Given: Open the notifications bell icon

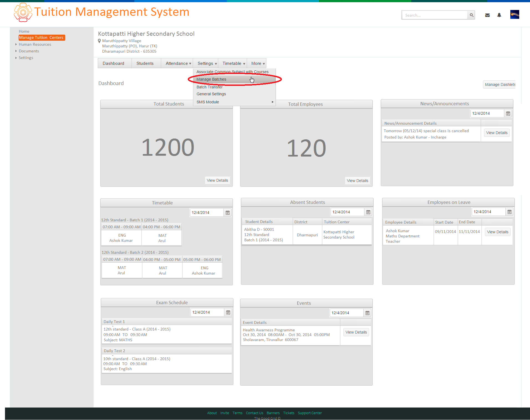Looking at the screenshot, I should coord(499,15).
